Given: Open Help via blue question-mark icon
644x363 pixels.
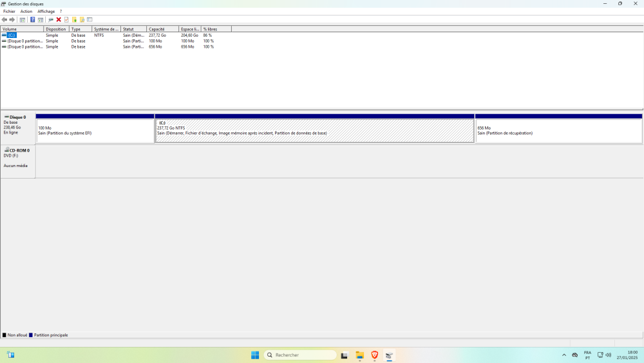Looking at the screenshot, I should [x=32, y=20].
